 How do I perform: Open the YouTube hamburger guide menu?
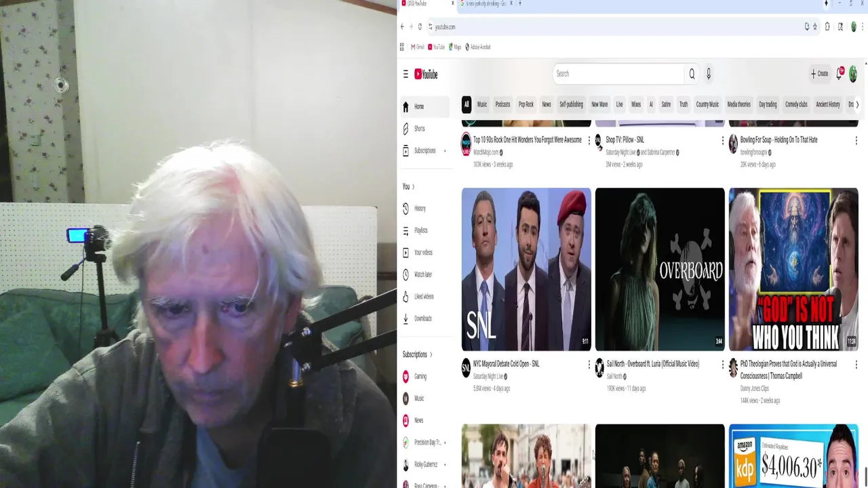406,74
